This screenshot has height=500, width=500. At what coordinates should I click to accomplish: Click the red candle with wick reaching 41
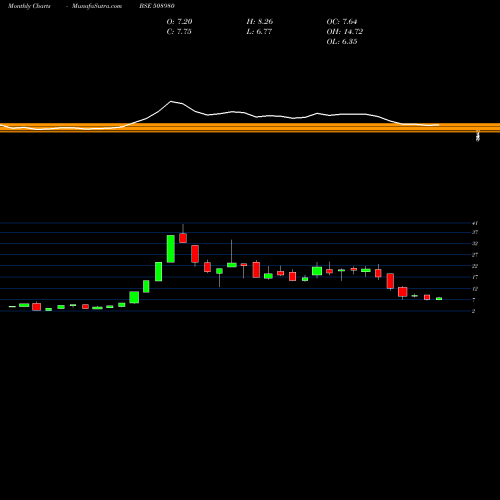coord(183,238)
